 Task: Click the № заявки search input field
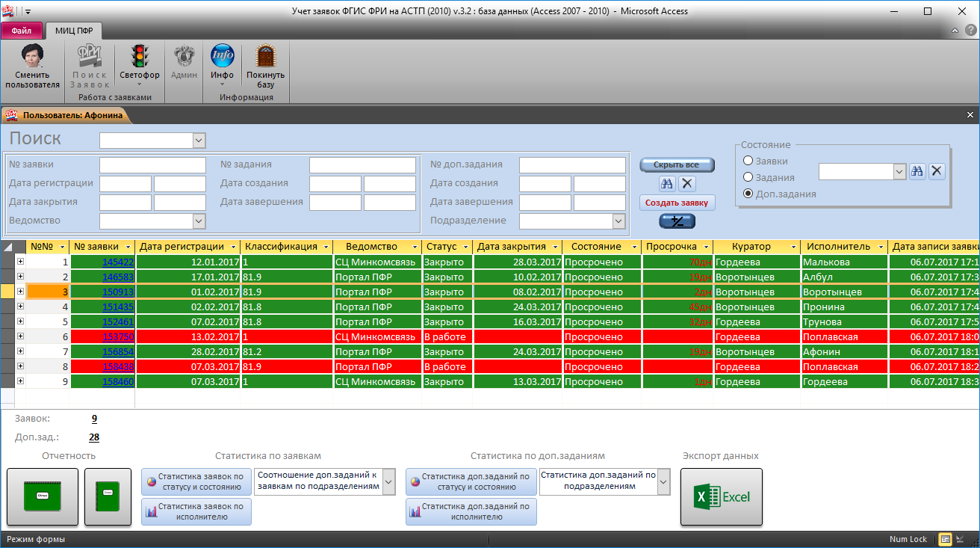point(152,164)
